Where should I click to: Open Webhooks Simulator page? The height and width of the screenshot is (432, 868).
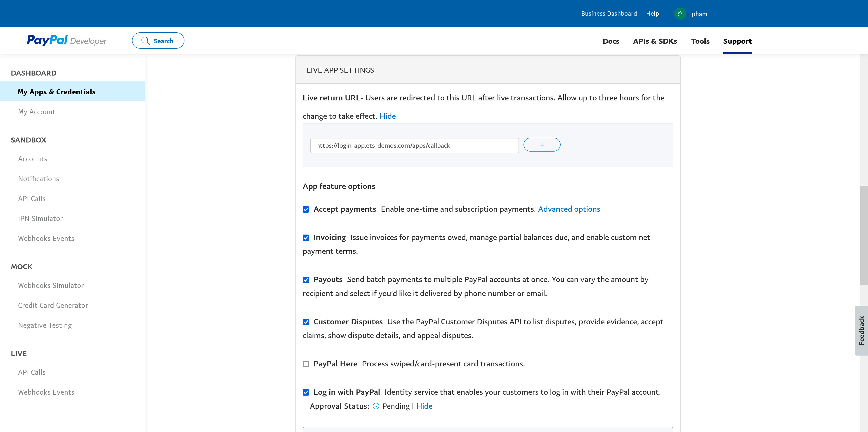click(51, 285)
